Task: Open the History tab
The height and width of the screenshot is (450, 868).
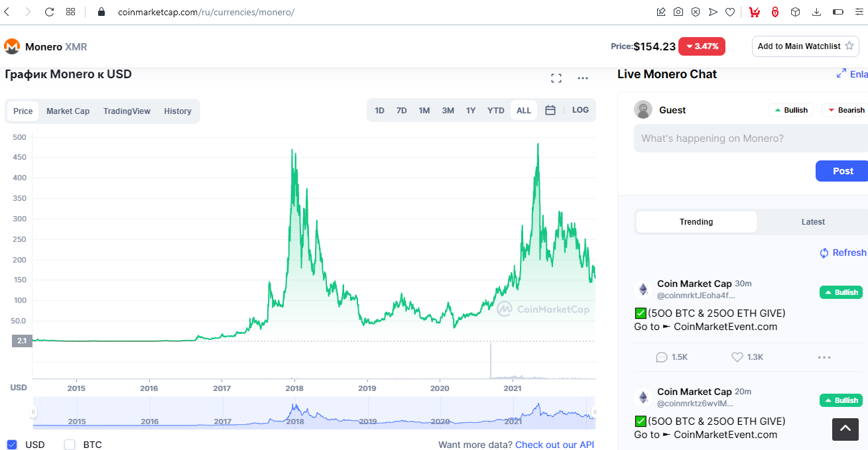Action: coord(178,111)
